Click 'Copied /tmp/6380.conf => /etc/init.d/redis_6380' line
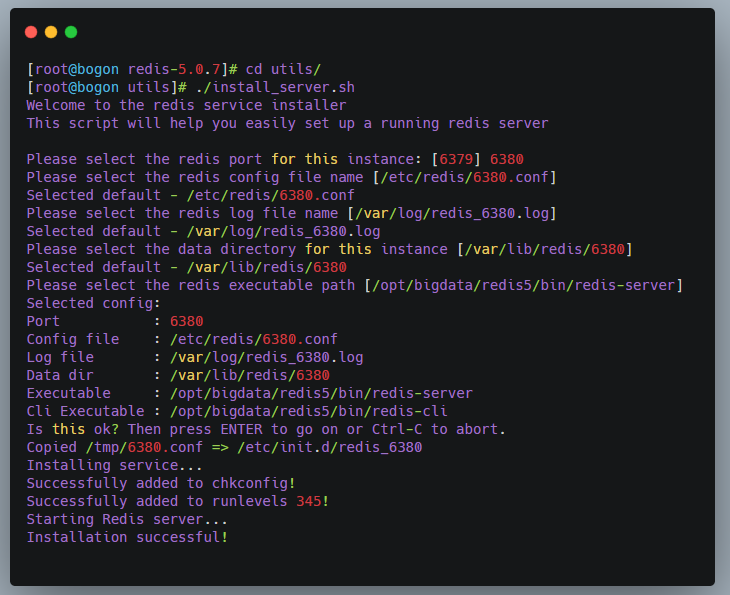 (224, 447)
